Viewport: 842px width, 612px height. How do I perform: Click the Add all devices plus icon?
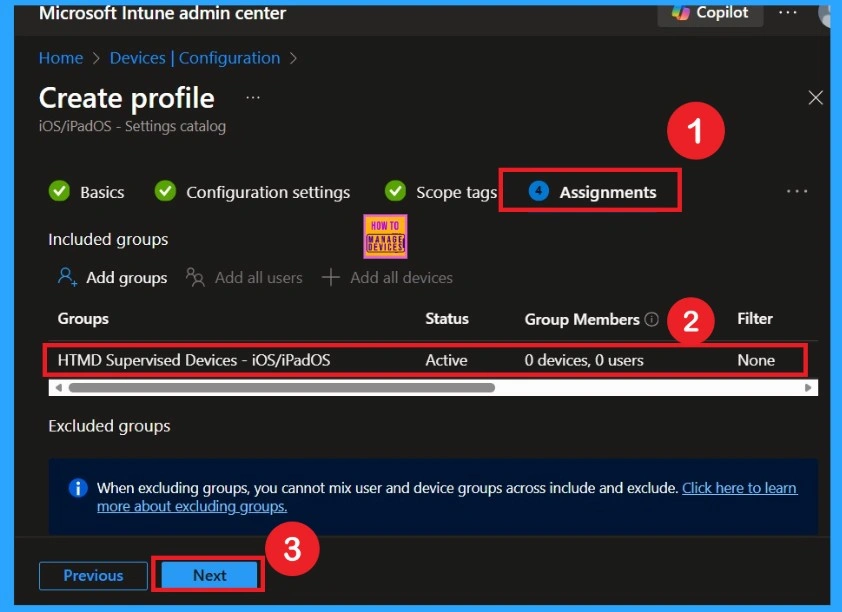[x=330, y=277]
